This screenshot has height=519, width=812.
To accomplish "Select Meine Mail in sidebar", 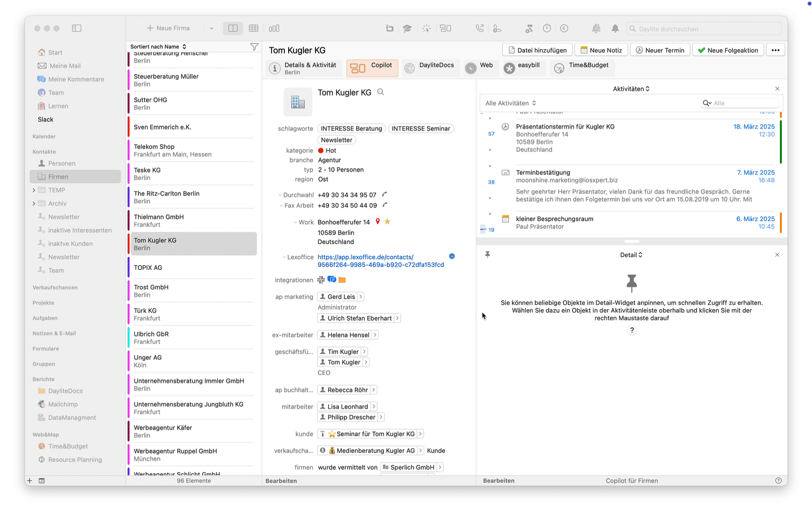I will coord(65,66).
